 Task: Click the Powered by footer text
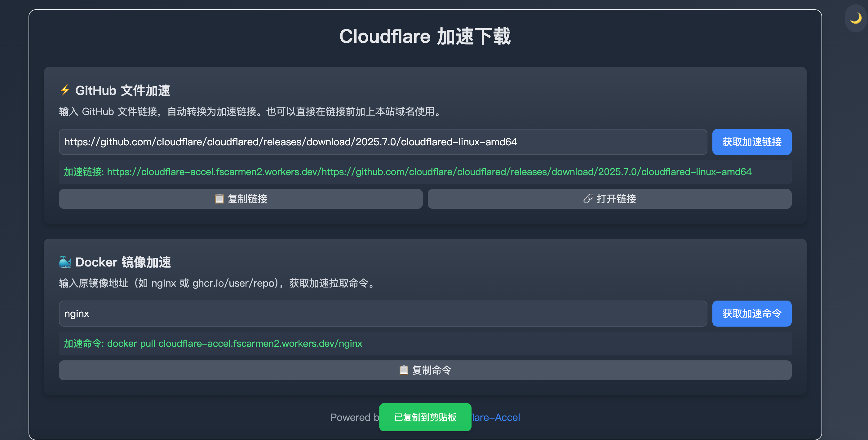coord(354,417)
